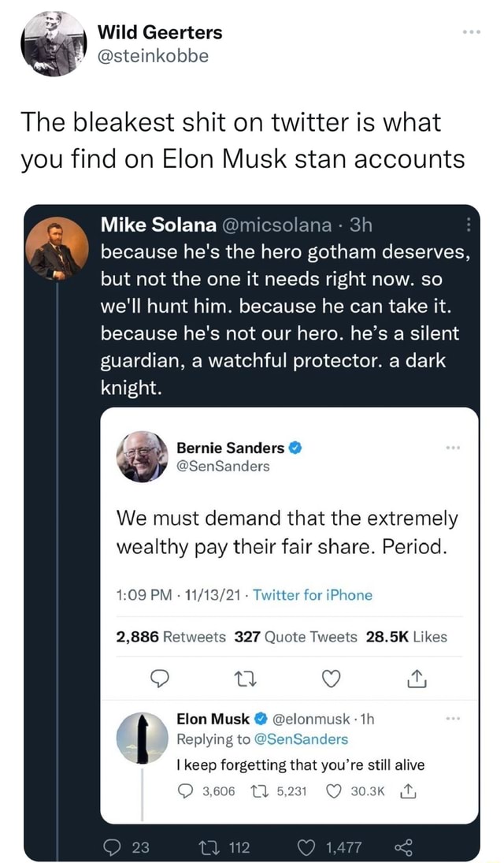Open Mike Solana tweet vertical dots menu

coord(469,225)
